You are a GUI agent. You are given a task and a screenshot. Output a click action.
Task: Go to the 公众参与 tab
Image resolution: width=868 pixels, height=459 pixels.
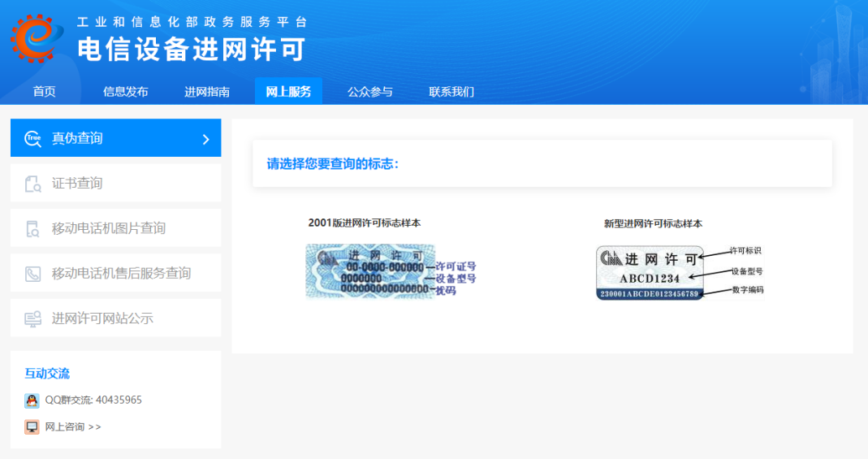pyautogui.click(x=370, y=92)
